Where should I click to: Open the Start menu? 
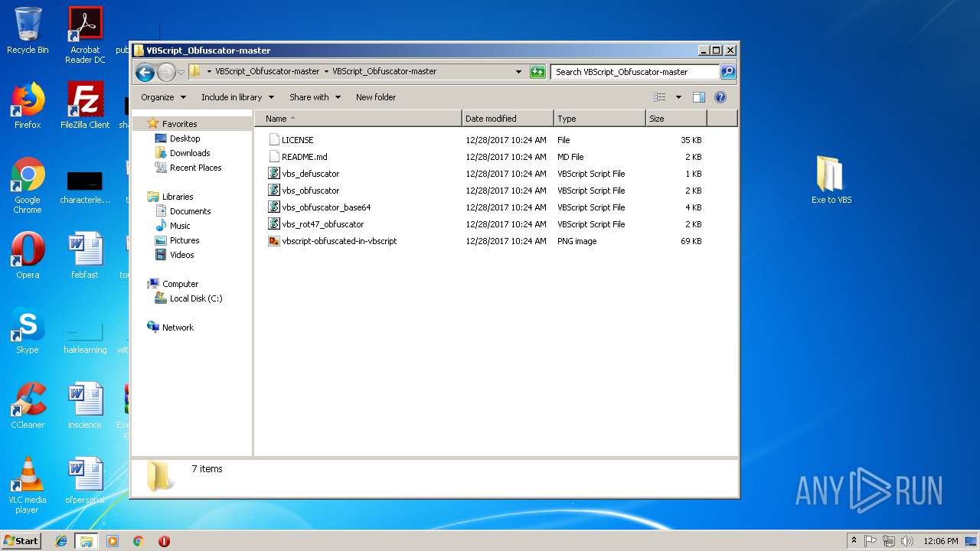21,540
